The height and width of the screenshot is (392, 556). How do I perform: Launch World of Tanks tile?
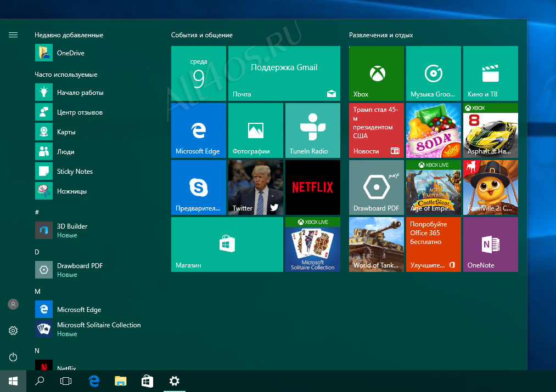point(376,245)
